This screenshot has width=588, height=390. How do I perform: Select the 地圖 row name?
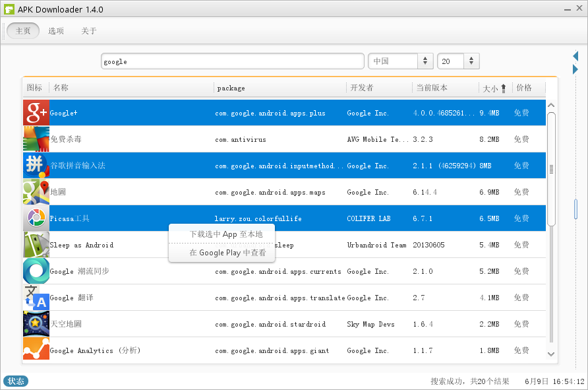click(58, 192)
